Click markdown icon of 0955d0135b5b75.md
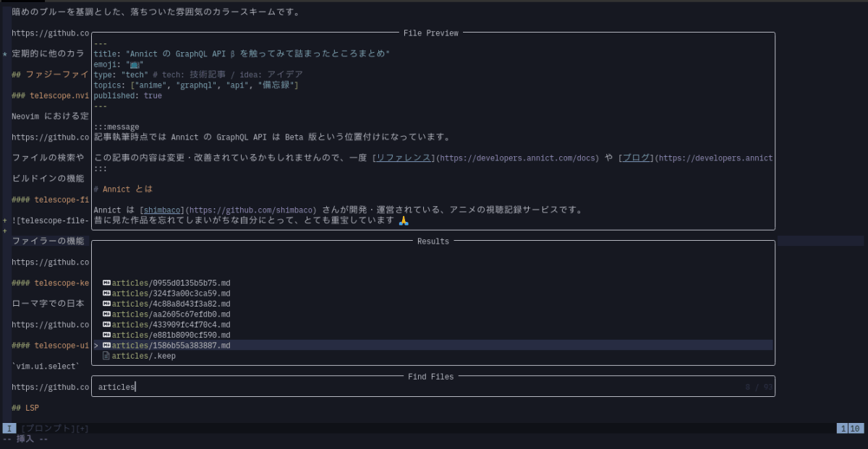The width and height of the screenshot is (868, 449). pyautogui.click(x=106, y=283)
